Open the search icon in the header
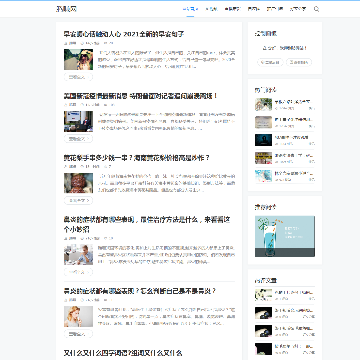Image resolution: width=360 pixels, height=360 pixels. [316, 9]
